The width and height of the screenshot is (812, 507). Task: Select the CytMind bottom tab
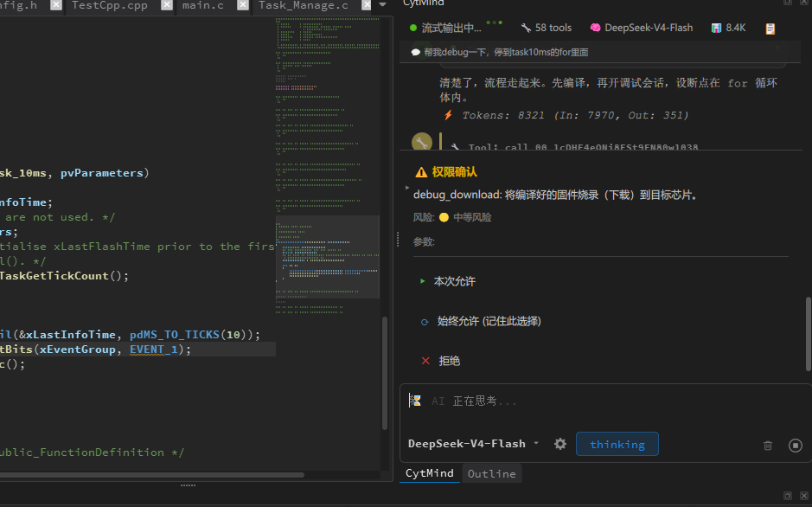click(x=429, y=473)
